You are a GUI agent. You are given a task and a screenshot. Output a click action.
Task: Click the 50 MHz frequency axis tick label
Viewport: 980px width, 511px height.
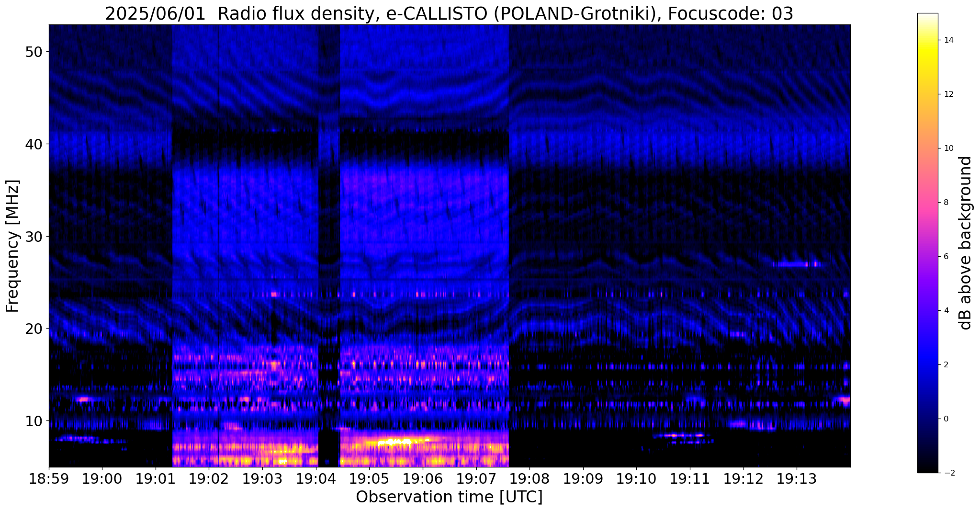point(34,51)
